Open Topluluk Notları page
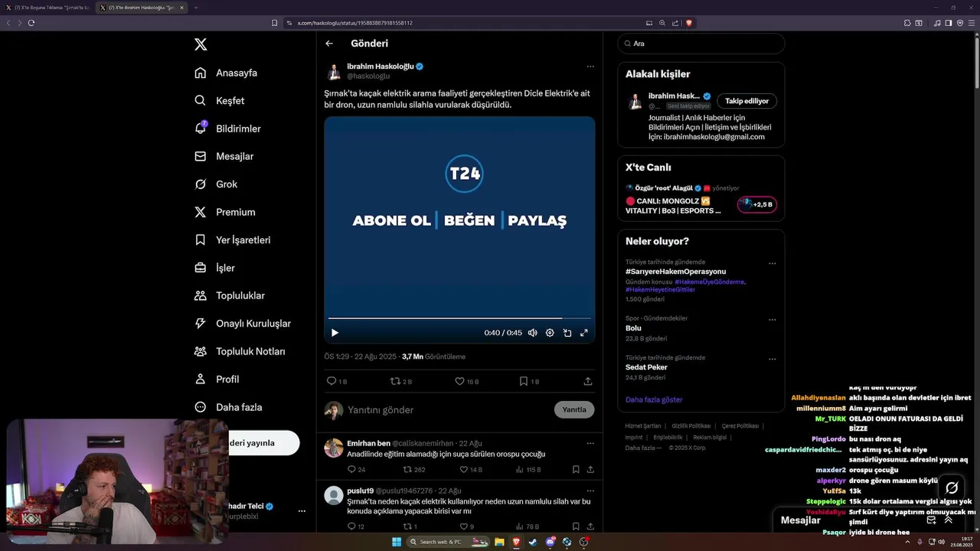 (x=240, y=351)
